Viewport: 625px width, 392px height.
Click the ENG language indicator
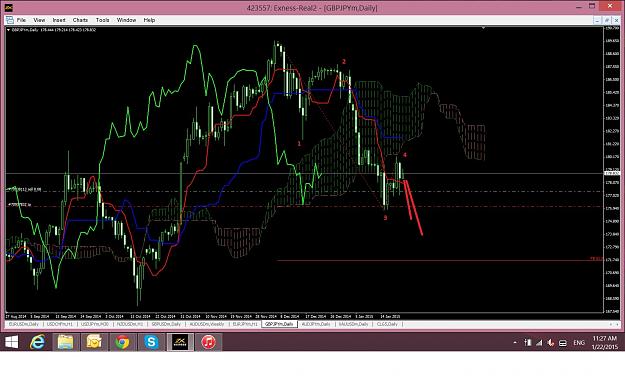tap(579, 343)
